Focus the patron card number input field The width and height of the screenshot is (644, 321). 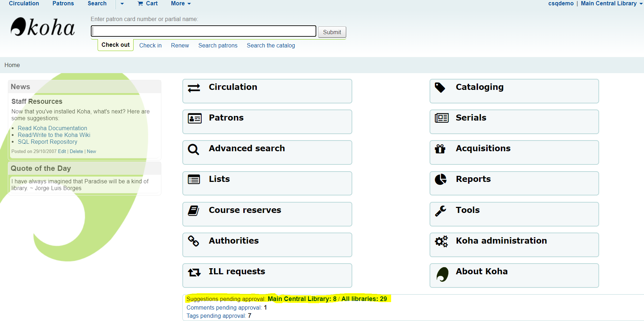click(203, 31)
